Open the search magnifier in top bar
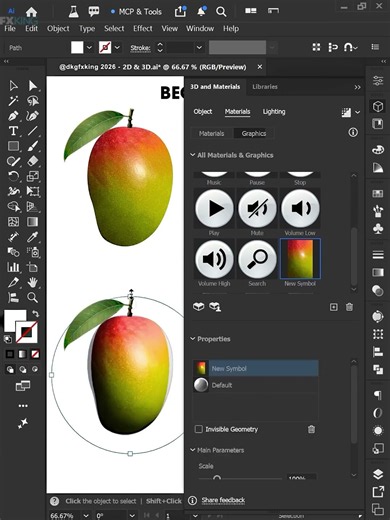The image size is (390, 520). [x=221, y=12]
